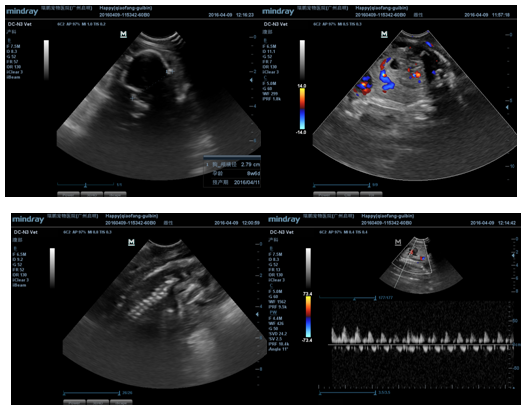Click the FR 57 frame rate parameter
This screenshot has width=521, height=407.
[x=12, y=62]
